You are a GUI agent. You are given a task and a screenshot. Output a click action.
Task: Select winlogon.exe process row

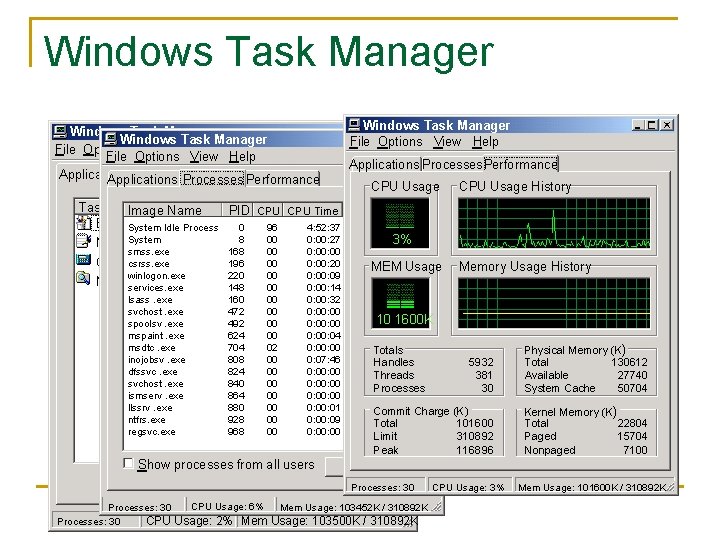[233, 276]
